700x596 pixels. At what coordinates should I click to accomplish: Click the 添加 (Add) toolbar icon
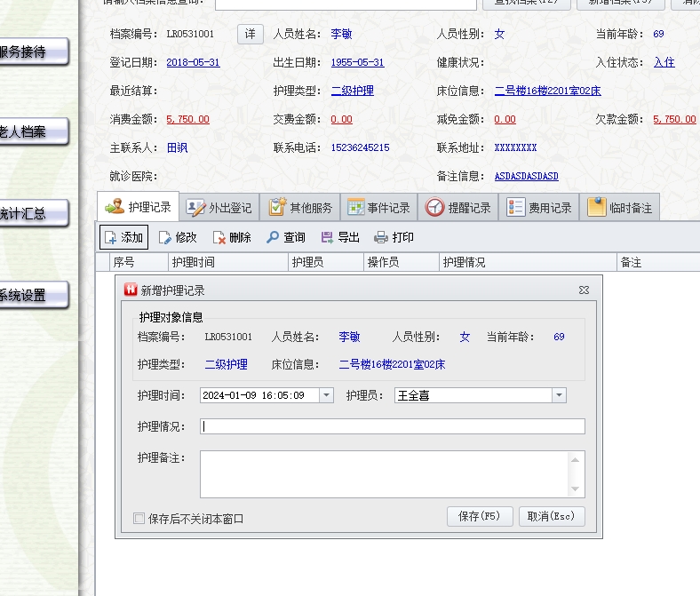(x=110, y=238)
